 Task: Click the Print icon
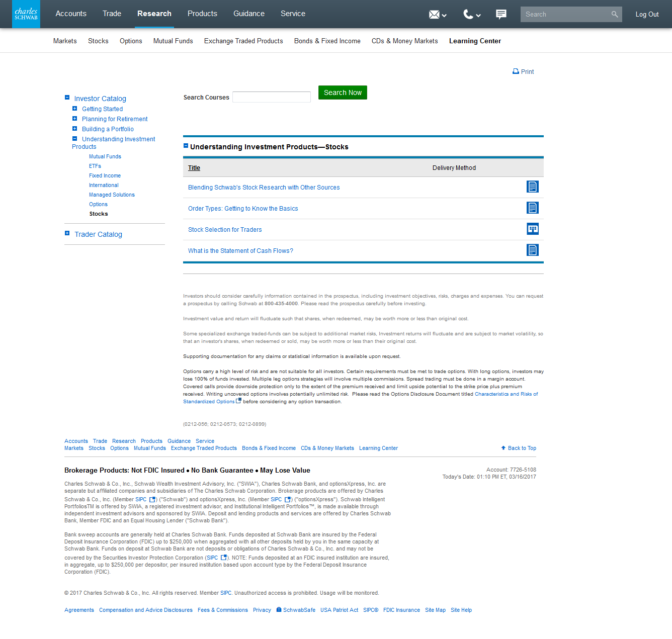point(516,71)
